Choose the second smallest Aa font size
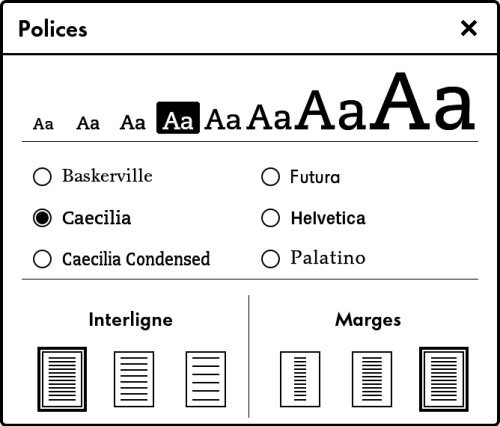 pos(88,123)
